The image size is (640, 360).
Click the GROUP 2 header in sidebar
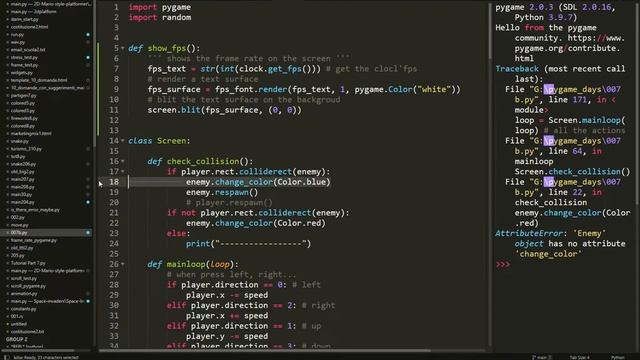(16, 339)
